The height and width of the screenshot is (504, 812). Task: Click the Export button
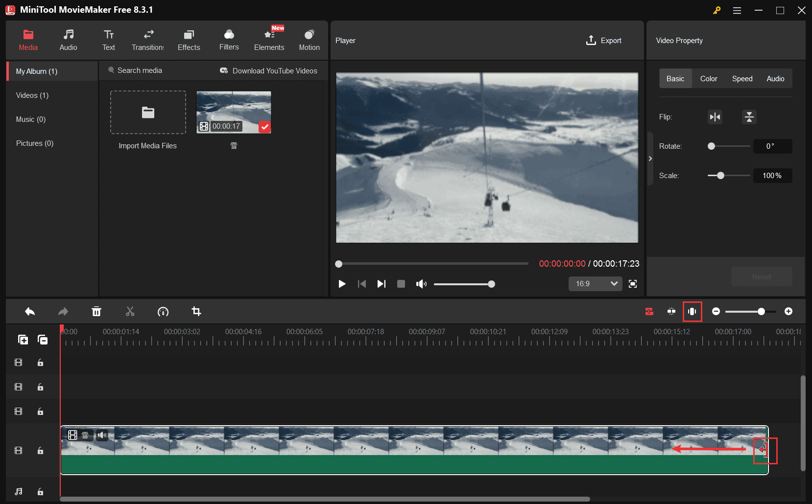604,40
